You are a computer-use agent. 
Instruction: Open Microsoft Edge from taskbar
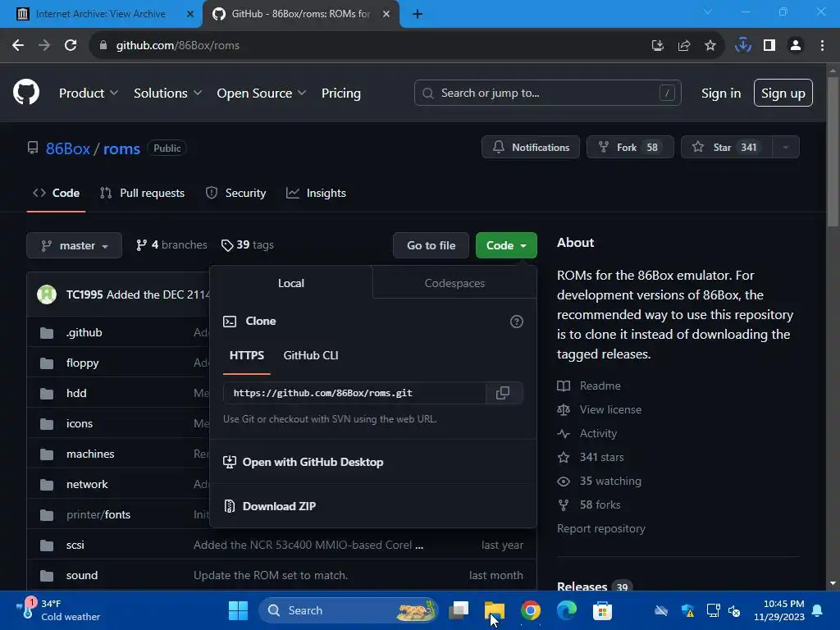point(566,610)
